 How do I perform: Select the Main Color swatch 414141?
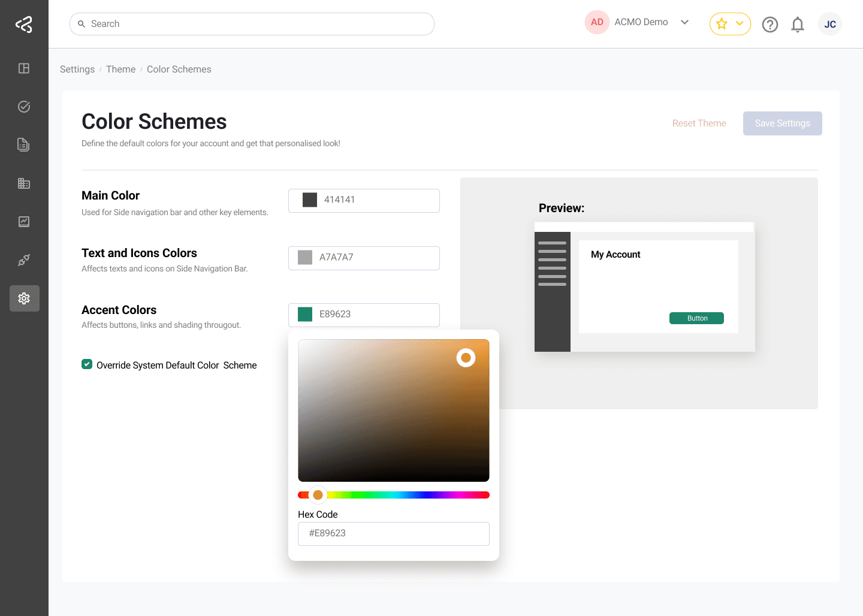point(310,200)
